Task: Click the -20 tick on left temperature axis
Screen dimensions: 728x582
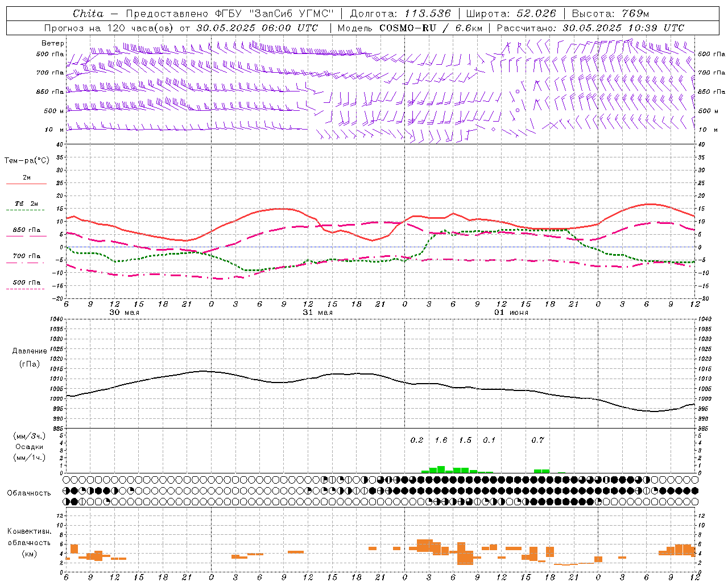Action: [x=58, y=298]
